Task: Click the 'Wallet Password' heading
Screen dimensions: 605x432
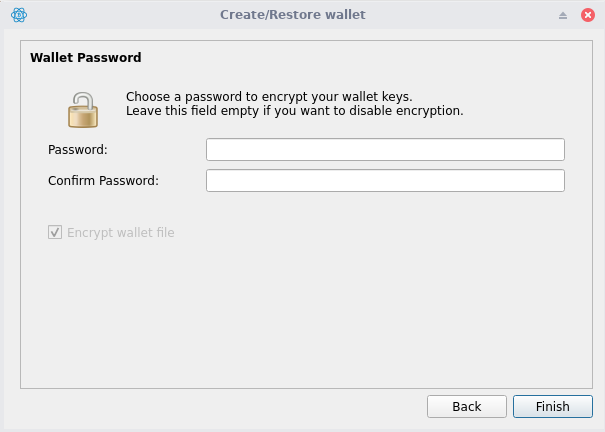Action: [86, 58]
